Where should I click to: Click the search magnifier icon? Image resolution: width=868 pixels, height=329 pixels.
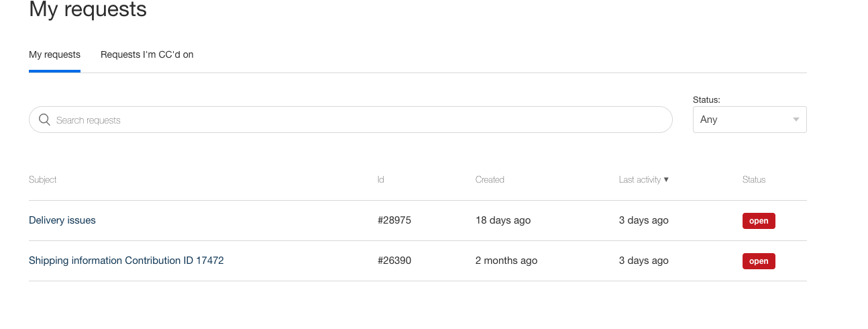pos(45,120)
